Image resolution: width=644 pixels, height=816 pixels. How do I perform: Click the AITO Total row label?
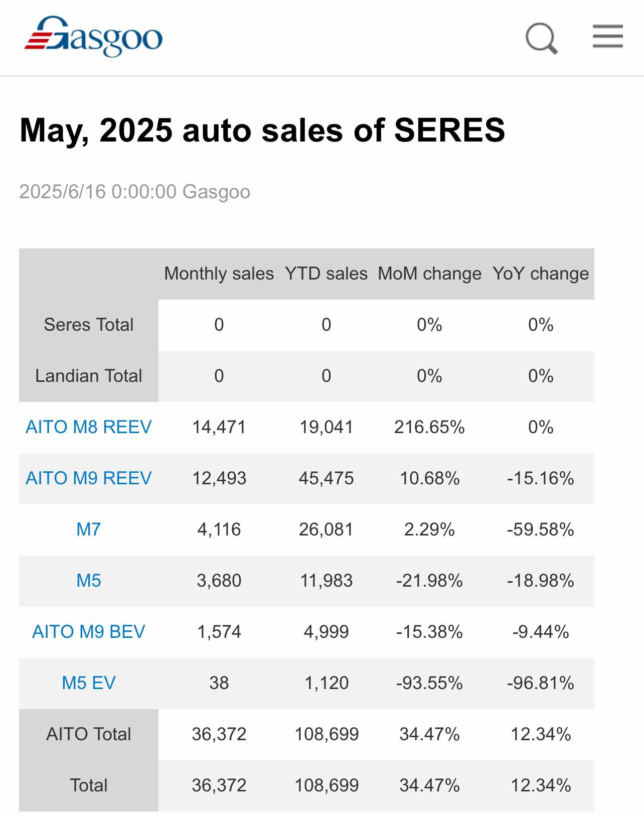(x=89, y=734)
